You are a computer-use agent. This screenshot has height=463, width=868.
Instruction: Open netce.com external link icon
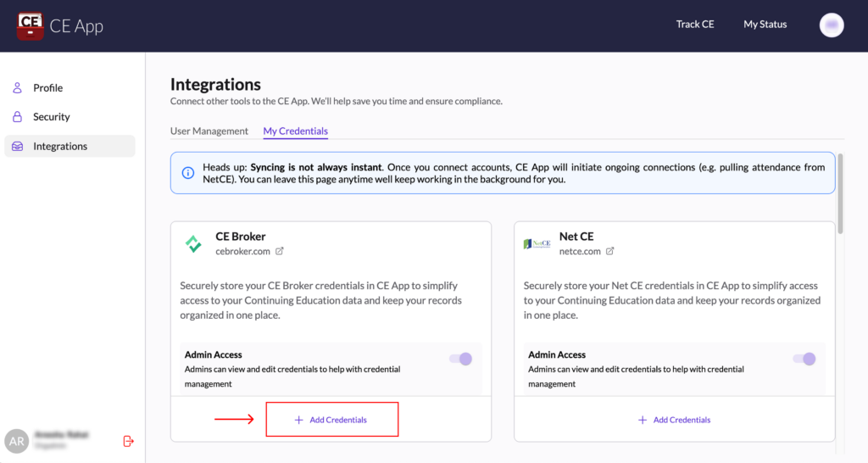tap(610, 251)
